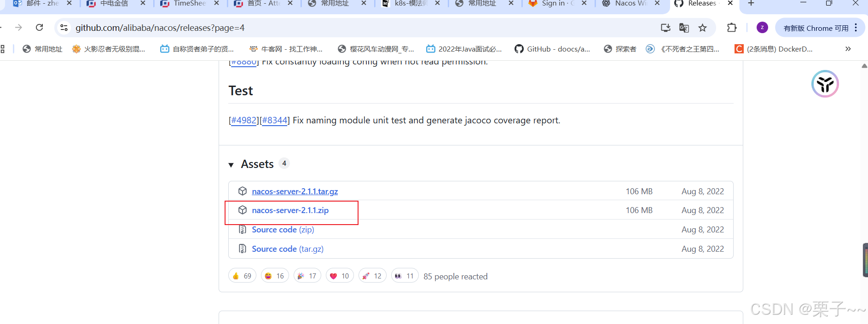Download nacos-server-2.1.1.zip
The image size is (868, 324).
290,210
